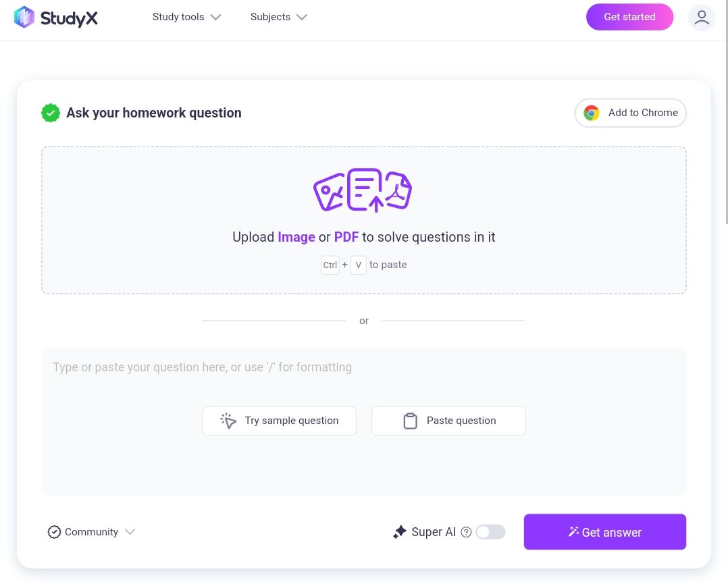Image resolution: width=728 pixels, height=584 pixels.
Task: Expand the Community dropdown
Action: pos(130,532)
